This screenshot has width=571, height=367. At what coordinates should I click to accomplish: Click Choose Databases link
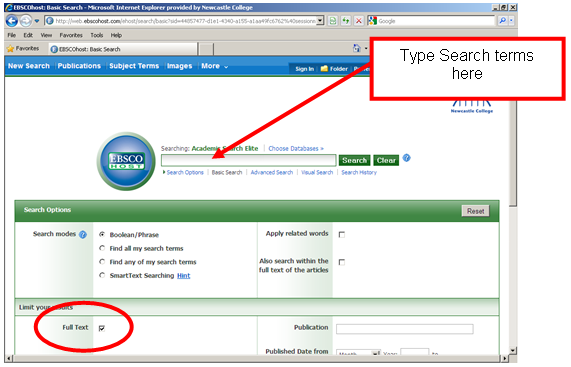coord(296,149)
